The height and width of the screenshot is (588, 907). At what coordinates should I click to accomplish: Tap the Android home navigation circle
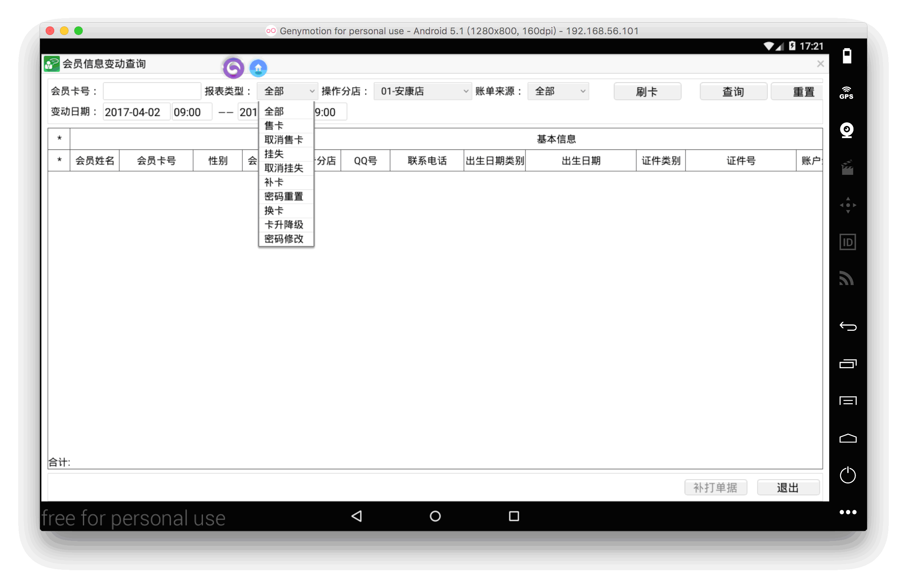coord(435,516)
